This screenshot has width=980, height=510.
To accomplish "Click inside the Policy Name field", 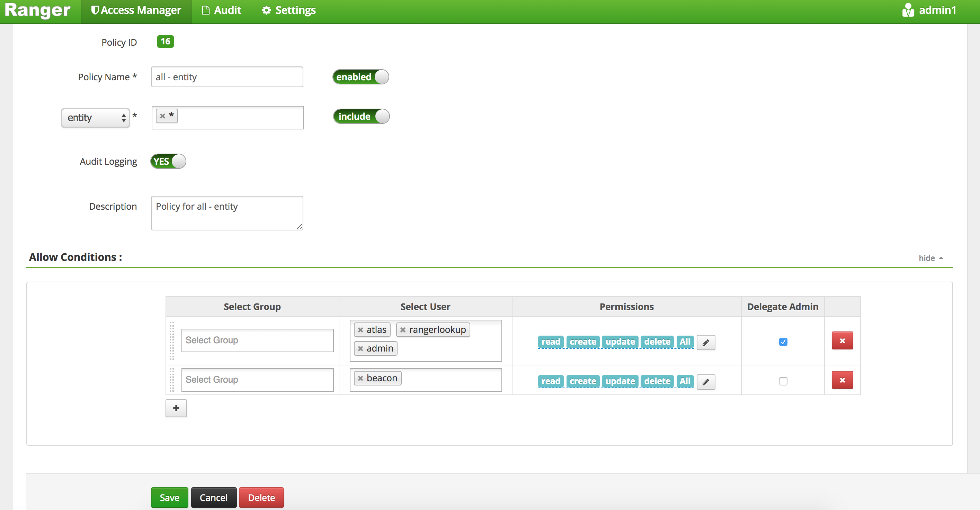I will coord(227,77).
